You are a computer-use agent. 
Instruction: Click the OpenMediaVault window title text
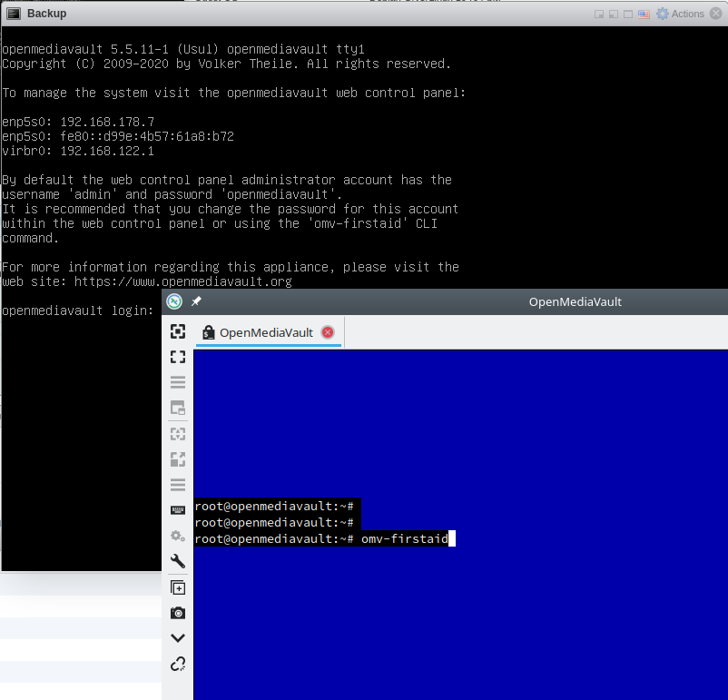click(575, 302)
